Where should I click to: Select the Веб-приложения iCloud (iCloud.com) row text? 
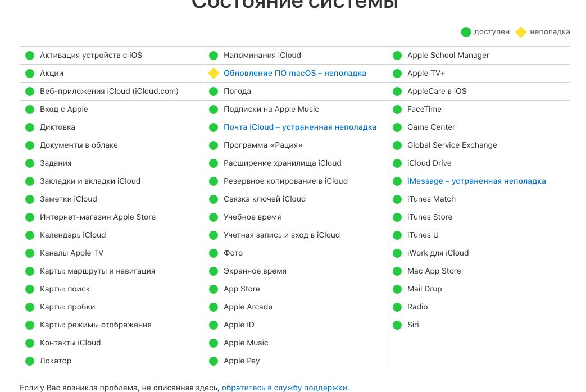[109, 91]
